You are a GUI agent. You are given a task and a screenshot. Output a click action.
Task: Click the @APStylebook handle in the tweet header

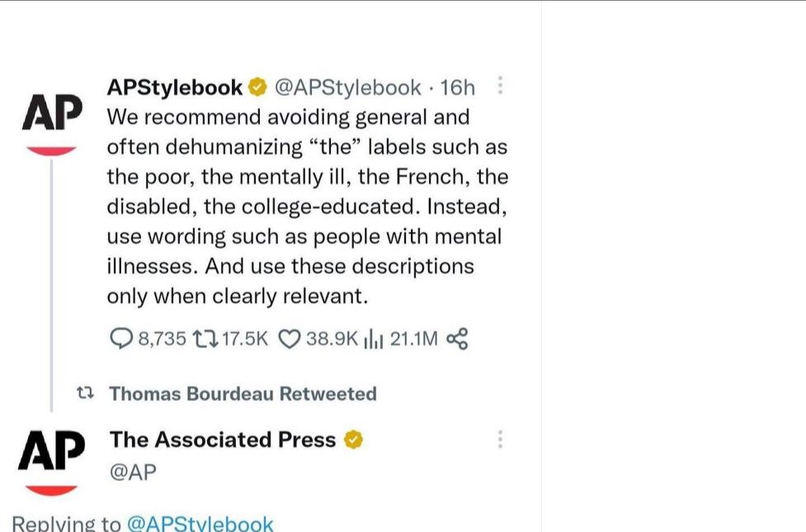[347, 87]
